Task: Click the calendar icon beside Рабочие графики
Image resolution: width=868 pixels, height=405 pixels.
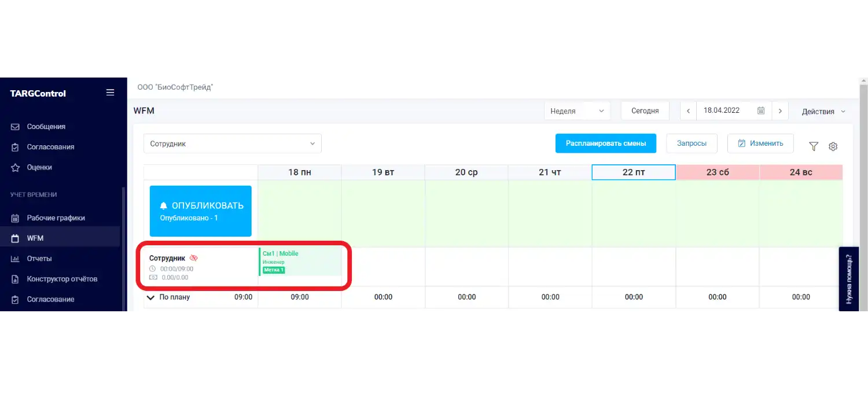Action: tap(16, 218)
